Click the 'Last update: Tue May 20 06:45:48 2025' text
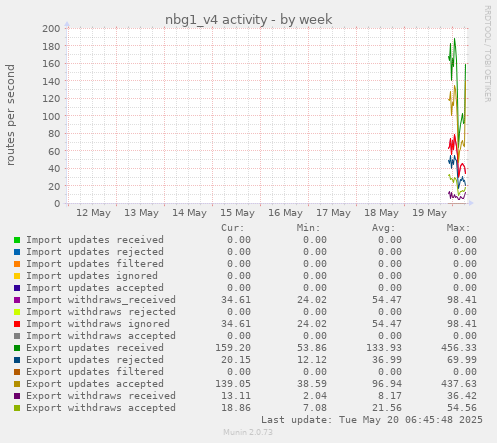The width and height of the screenshot is (497, 443). click(x=372, y=420)
